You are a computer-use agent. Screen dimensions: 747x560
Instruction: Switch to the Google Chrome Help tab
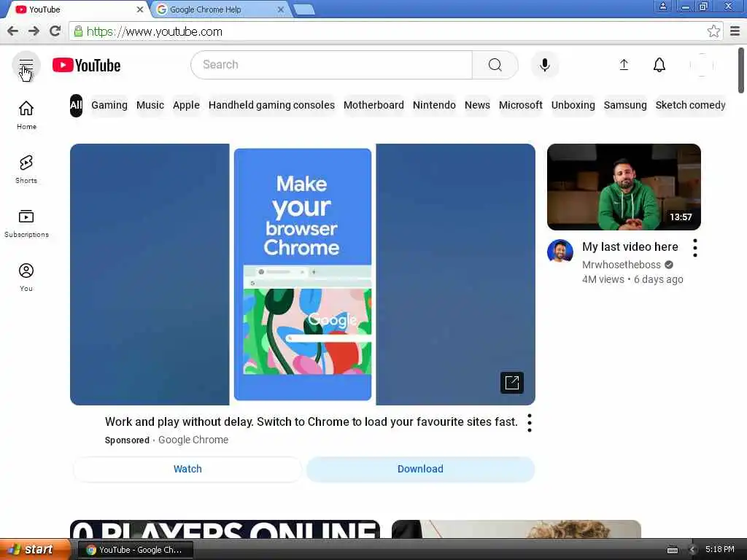219,9
